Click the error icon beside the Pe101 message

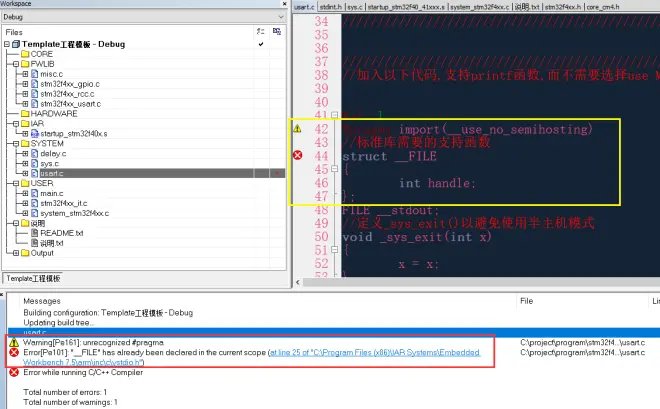14,352
